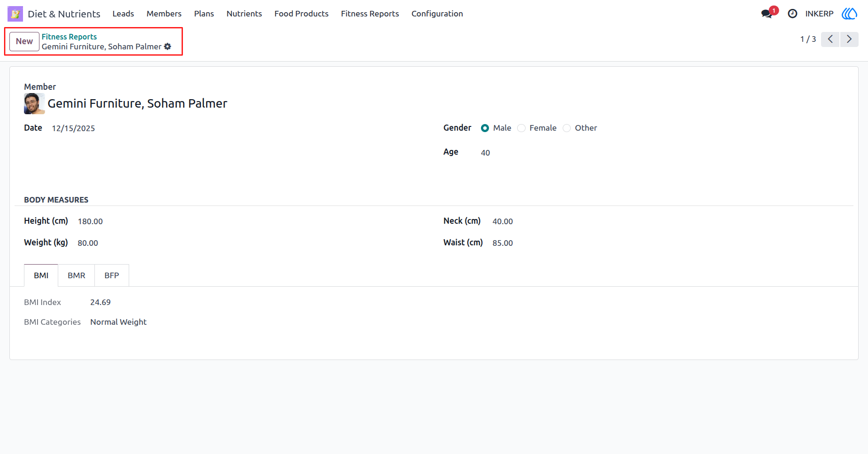Click the New button
The image size is (868, 454).
[x=24, y=41]
